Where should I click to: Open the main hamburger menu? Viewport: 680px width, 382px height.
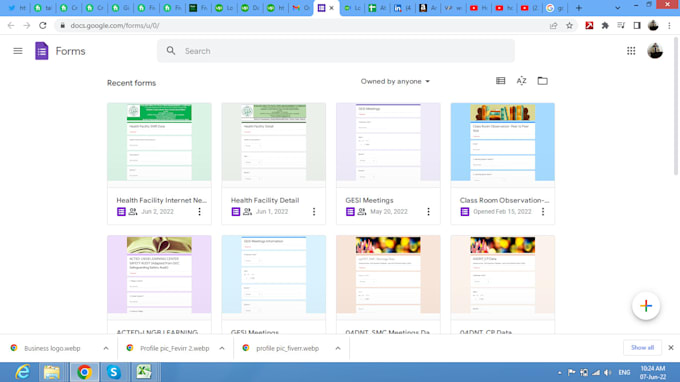click(18, 51)
